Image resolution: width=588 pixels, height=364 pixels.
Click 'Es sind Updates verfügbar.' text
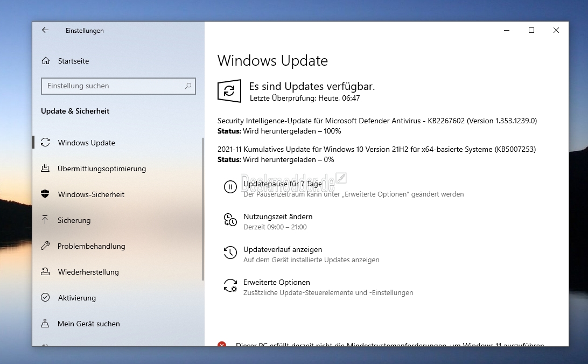point(312,86)
